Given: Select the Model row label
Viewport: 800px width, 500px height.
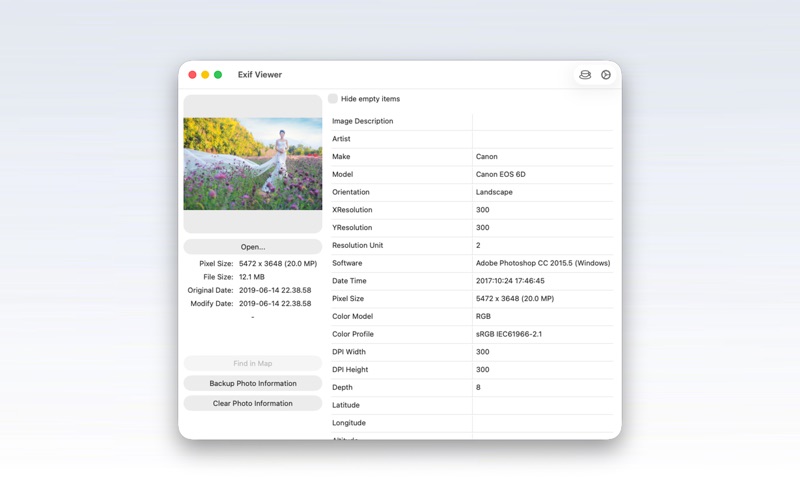Looking at the screenshot, I should 342,174.
